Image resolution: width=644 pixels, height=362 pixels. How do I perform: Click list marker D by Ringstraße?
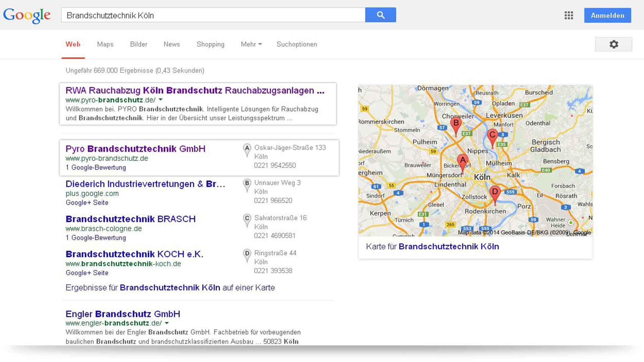pos(247,256)
